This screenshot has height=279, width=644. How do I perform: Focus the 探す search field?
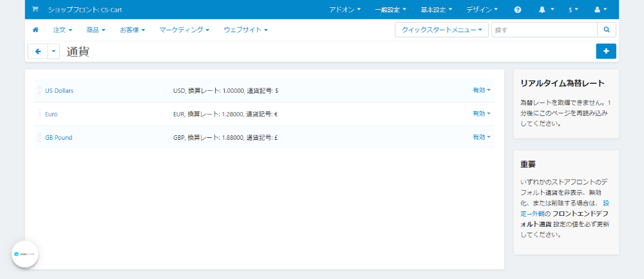click(544, 30)
